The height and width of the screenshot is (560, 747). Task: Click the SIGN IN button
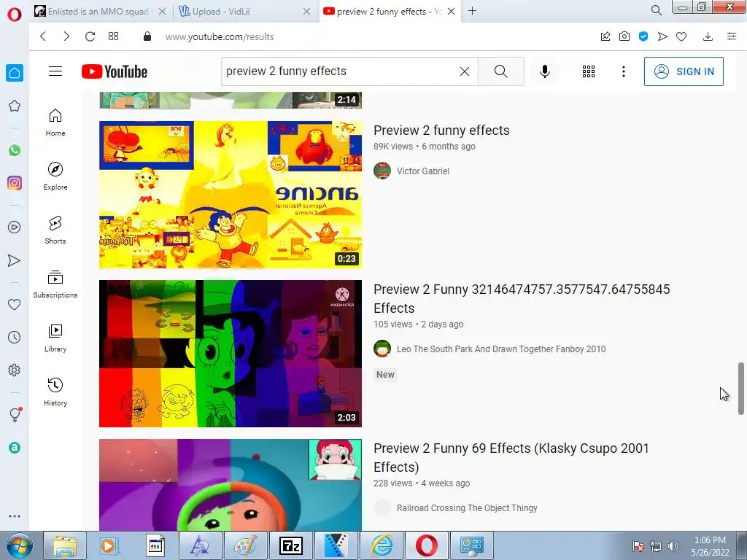[684, 71]
